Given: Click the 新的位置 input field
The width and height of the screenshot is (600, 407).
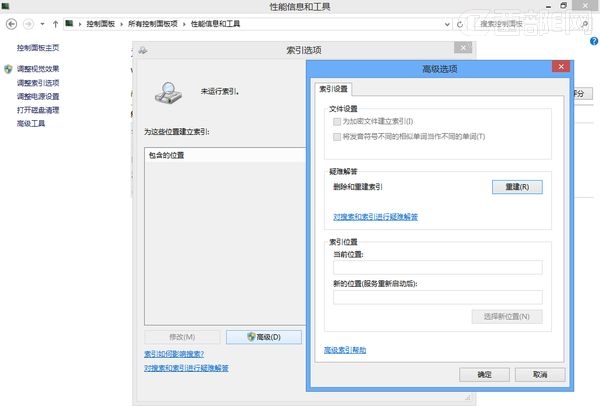Looking at the screenshot, I should click(x=437, y=297).
